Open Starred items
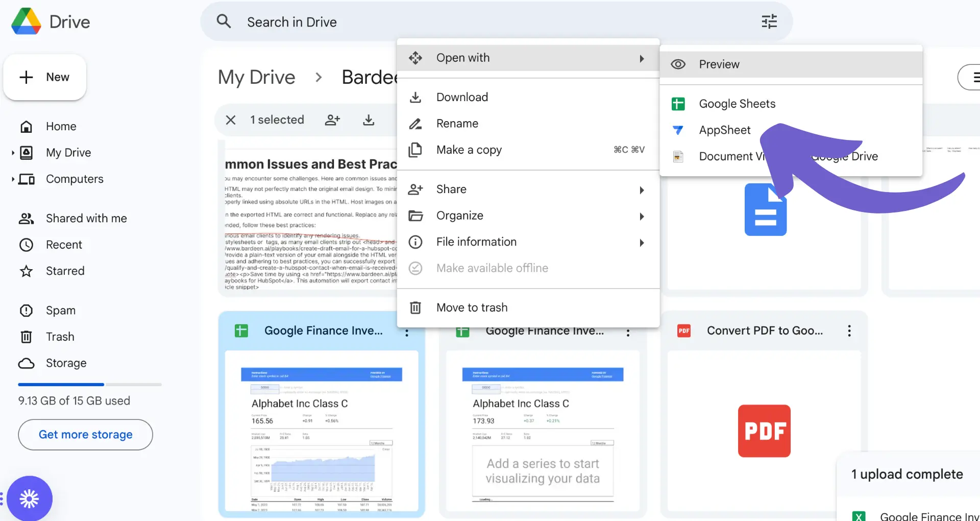 pos(65,271)
